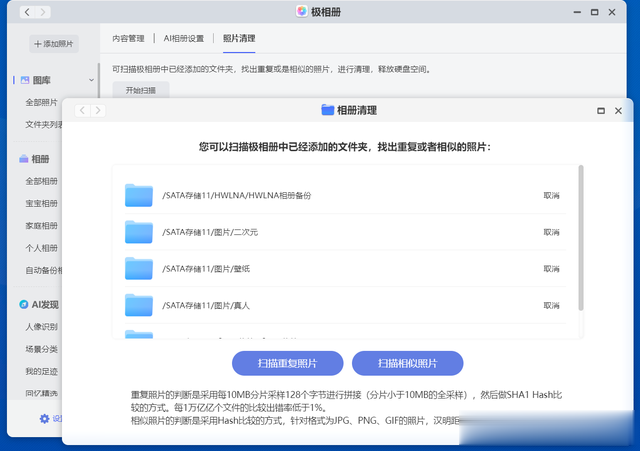Click the AI发现 section icon
Screen dimensions: 640x451
coord(24,304)
